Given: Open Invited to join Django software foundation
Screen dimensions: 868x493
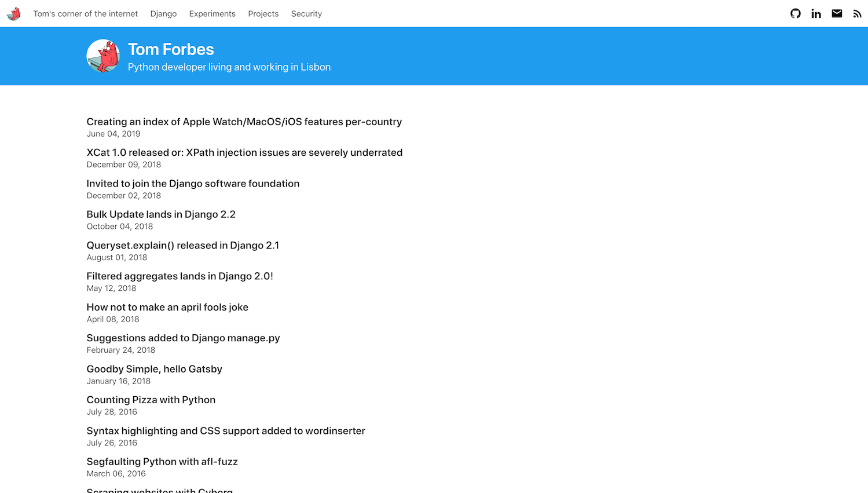Looking at the screenshot, I should tap(193, 184).
